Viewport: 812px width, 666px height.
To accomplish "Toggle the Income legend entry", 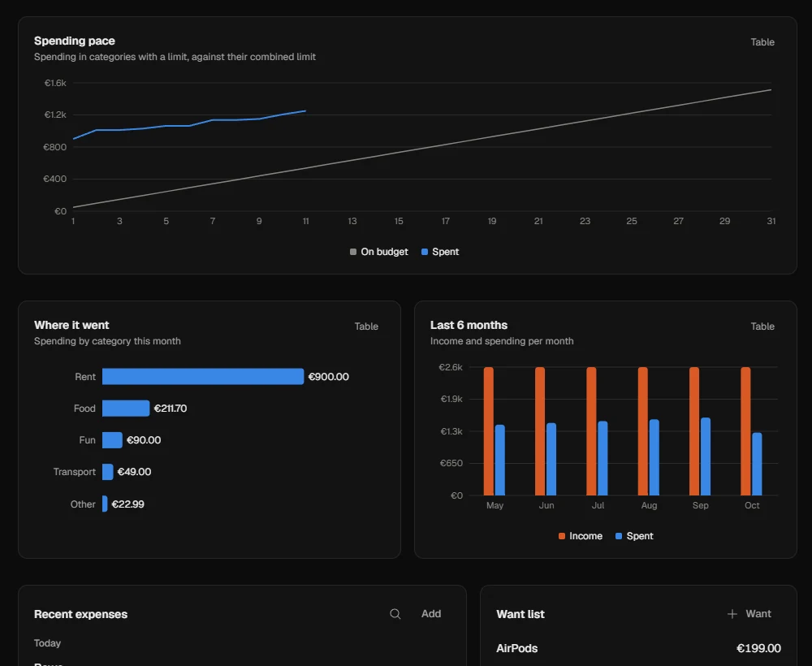I will pos(581,536).
